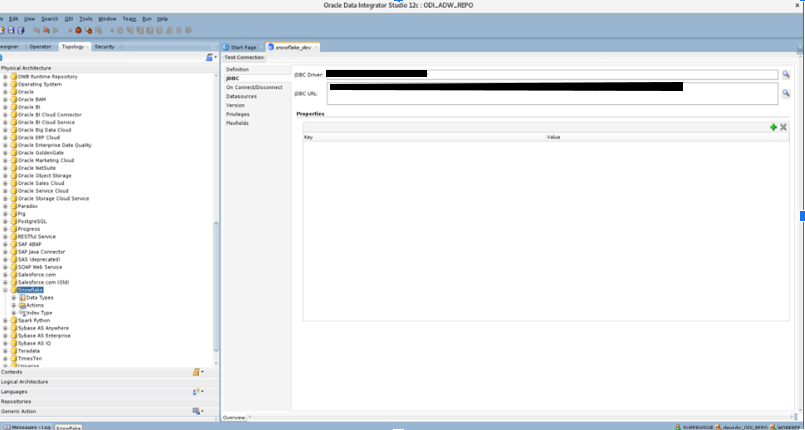805x430 pixels.
Task: Click the Key column header
Action: point(424,138)
